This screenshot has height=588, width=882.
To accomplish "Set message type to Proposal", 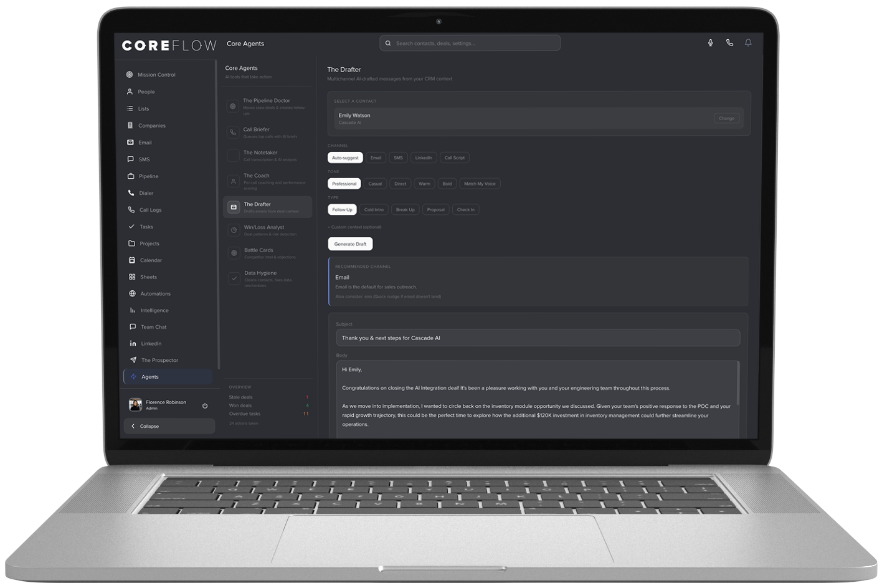I will (x=436, y=210).
